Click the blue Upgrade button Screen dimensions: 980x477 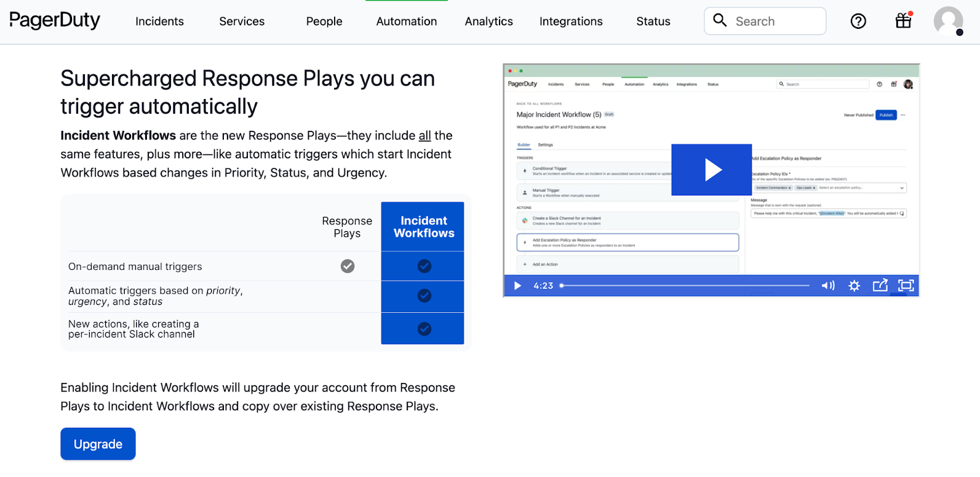(x=98, y=444)
